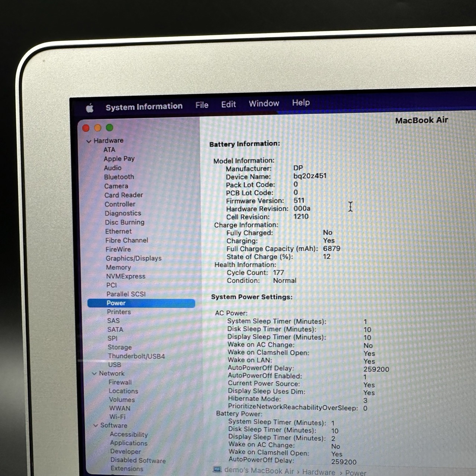This screenshot has height=476, width=476.
Task: Click the MacBook Air window title
Action: tap(422, 120)
